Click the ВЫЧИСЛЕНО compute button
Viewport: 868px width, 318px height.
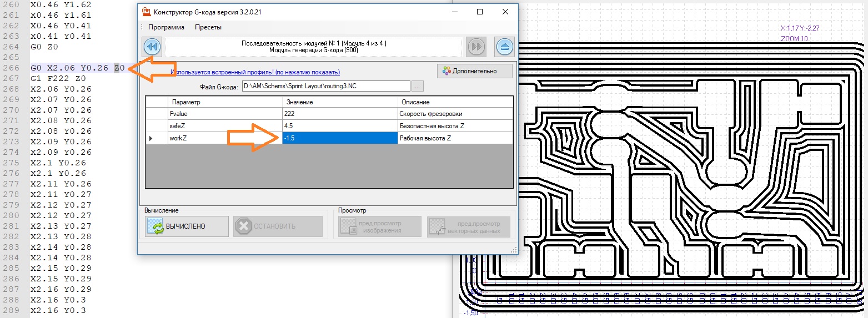[187, 226]
